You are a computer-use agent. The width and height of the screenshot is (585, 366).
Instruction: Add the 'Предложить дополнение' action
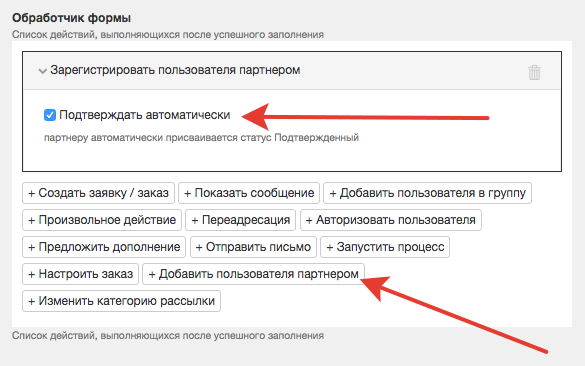click(104, 247)
